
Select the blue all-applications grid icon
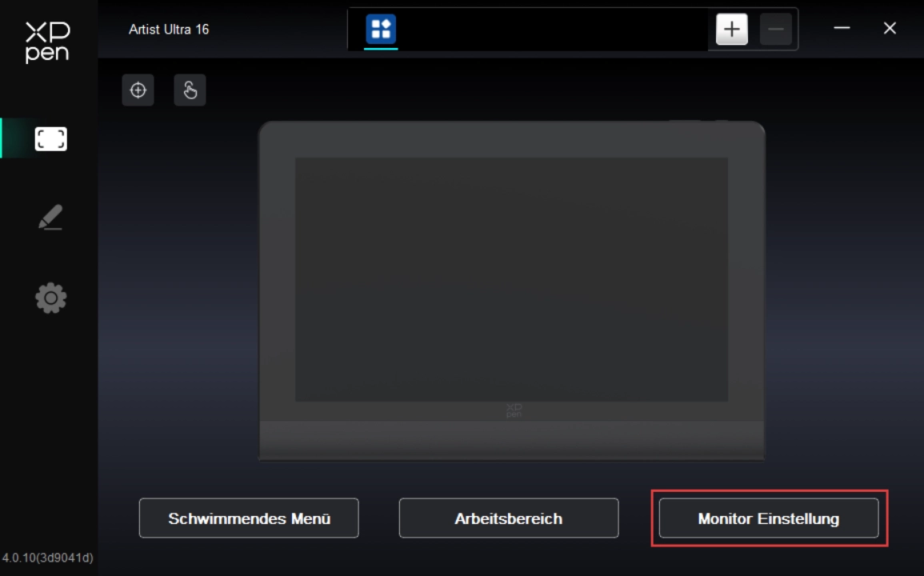[x=381, y=30]
